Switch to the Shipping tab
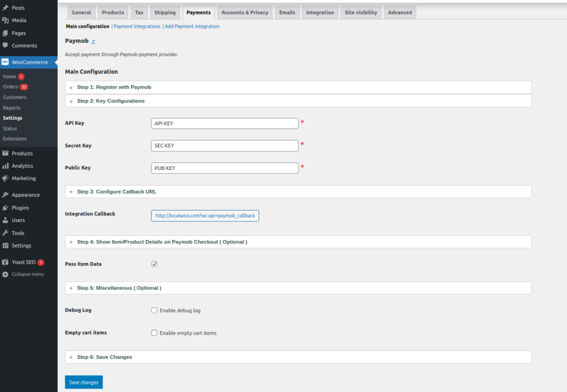Viewport: 567px width, 392px height. (165, 13)
